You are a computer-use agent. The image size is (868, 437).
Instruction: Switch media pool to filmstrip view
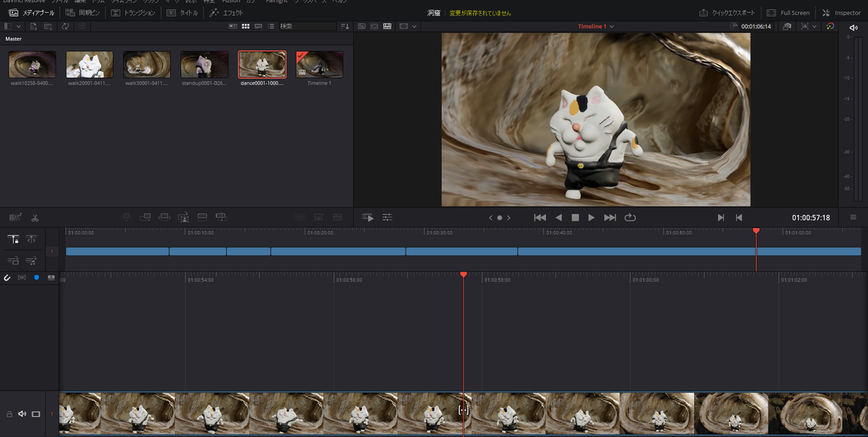(233, 26)
